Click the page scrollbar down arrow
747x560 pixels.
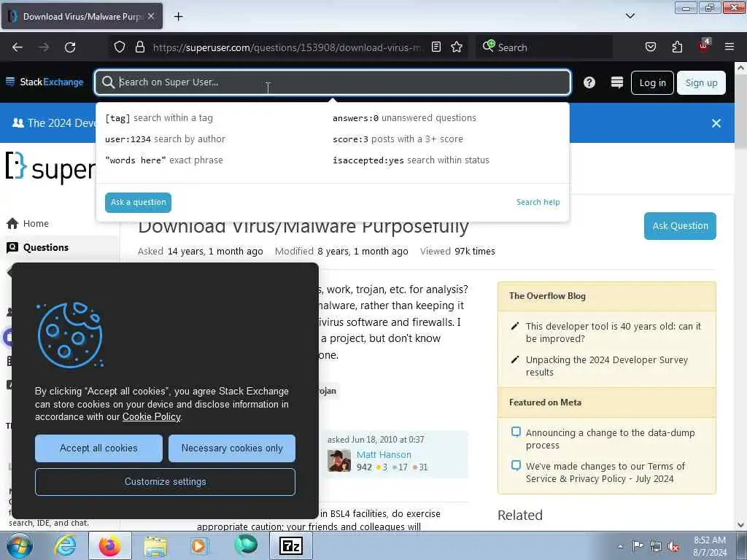[x=741, y=525]
